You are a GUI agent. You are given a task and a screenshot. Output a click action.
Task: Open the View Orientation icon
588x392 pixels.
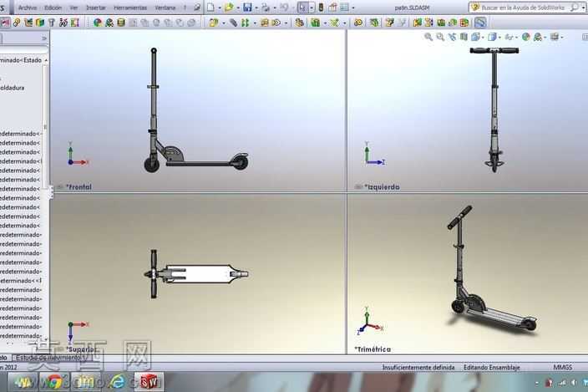475,37
